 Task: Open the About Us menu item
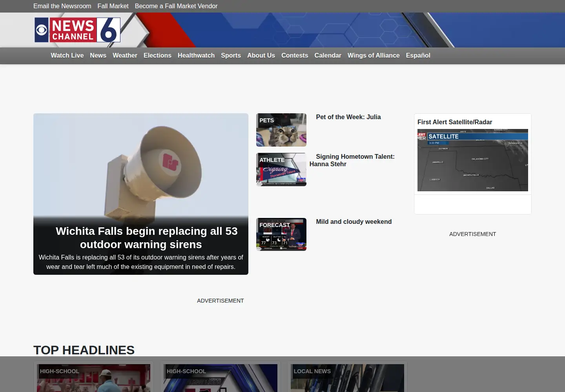click(261, 56)
